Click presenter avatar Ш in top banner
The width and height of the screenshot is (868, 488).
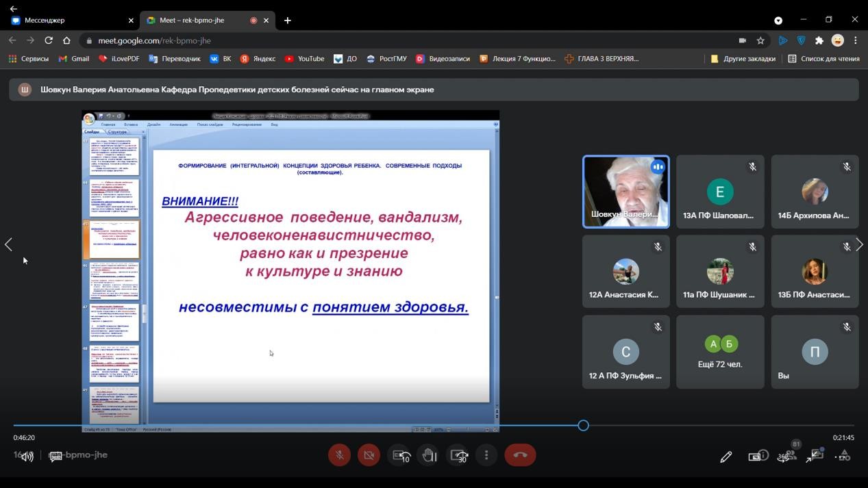pos(25,90)
